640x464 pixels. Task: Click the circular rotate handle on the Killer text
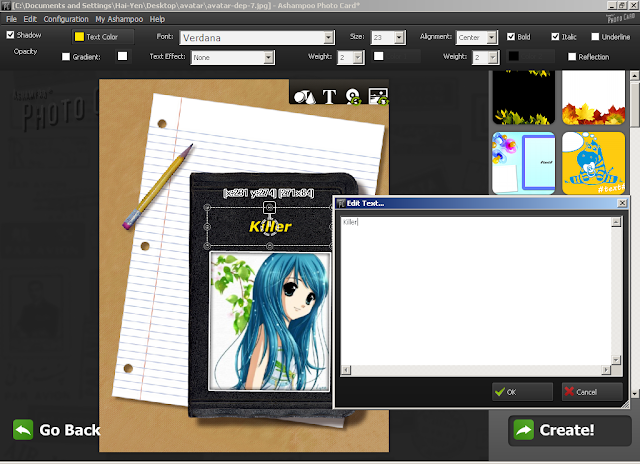pos(270,227)
